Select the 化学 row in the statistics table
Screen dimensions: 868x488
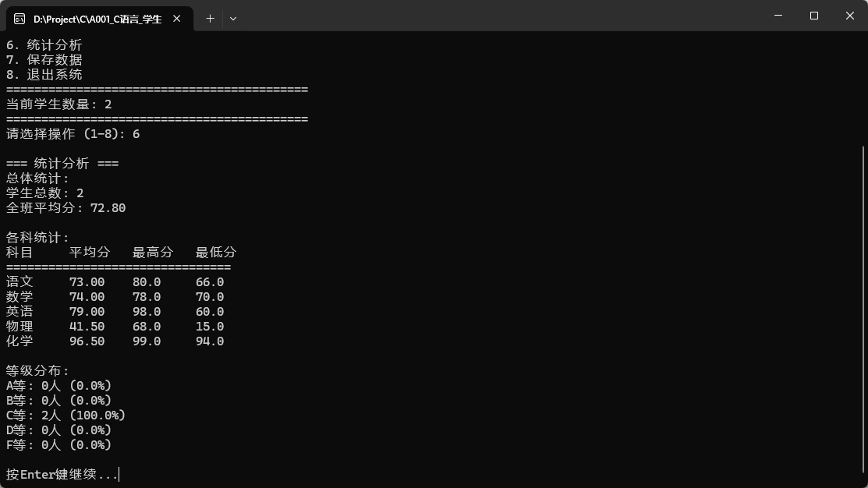tap(117, 341)
